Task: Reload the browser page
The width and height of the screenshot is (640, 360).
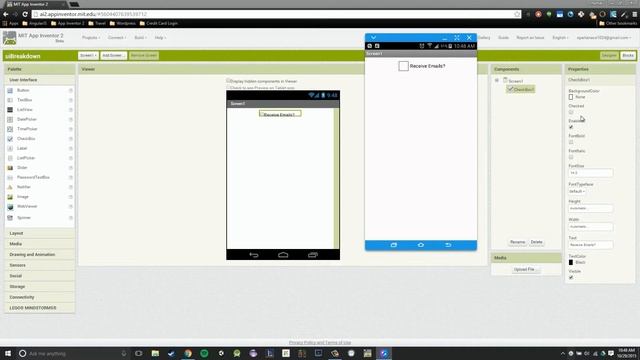Action: pyautogui.click(x=25, y=14)
